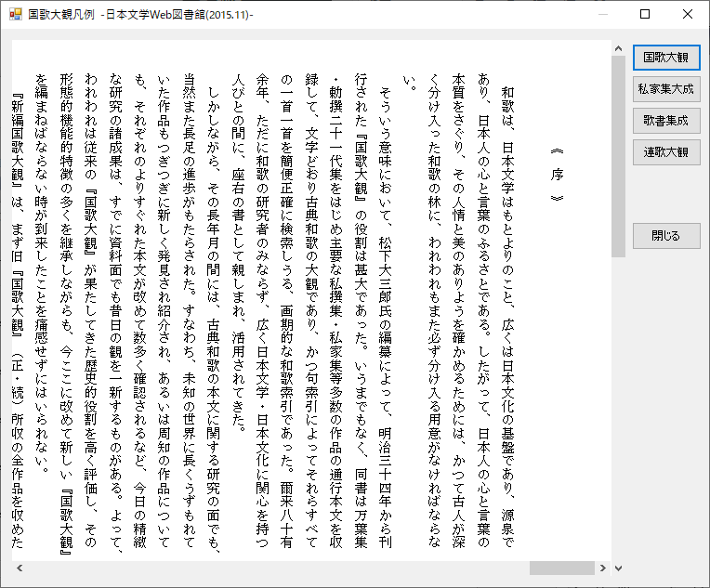This screenshot has width=710, height=588.
Task: Click the horizontal scrollbar right arrow
Action: (603, 568)
